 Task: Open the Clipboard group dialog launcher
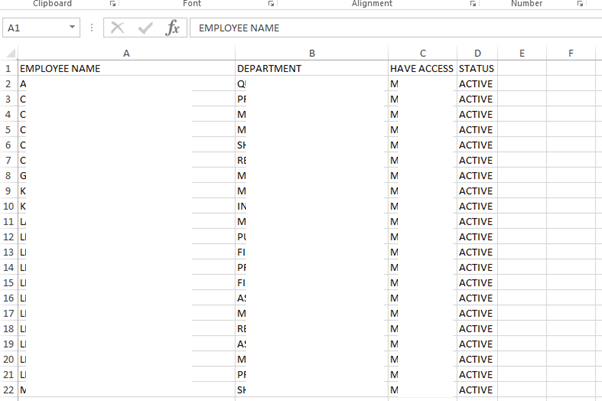click(x=112, y=4)
